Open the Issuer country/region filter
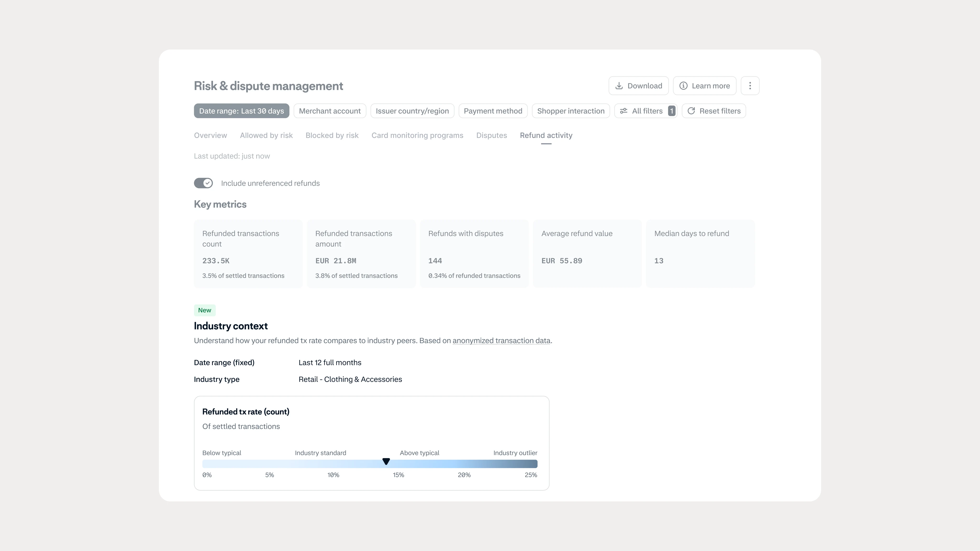The image size is (980, 551). click(412, 111)
